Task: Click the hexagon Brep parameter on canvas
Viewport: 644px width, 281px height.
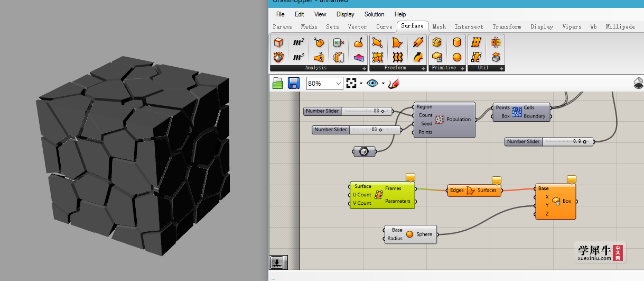Action: (x=365, y=152)
